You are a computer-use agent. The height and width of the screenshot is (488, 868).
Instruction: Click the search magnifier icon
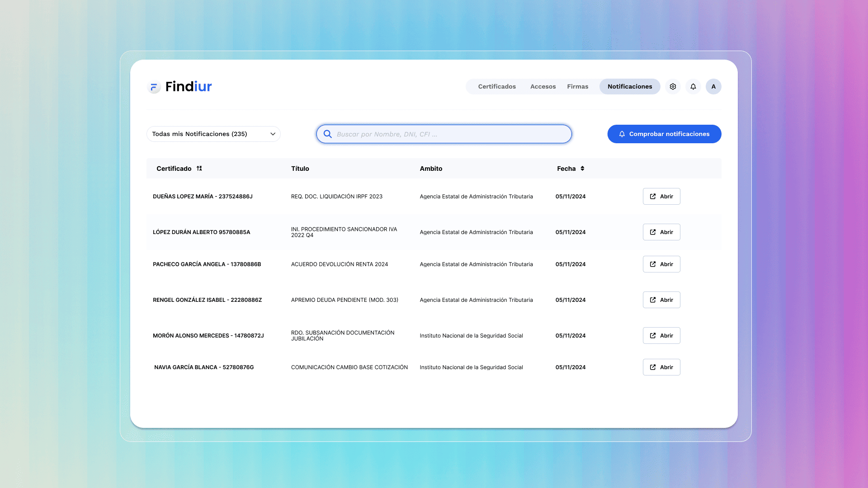coord(328,134)
